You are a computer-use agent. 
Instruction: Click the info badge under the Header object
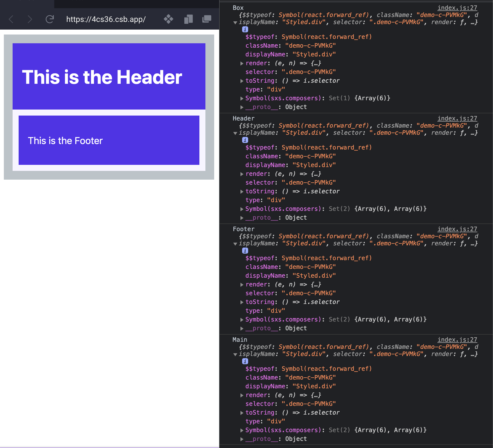245,140
